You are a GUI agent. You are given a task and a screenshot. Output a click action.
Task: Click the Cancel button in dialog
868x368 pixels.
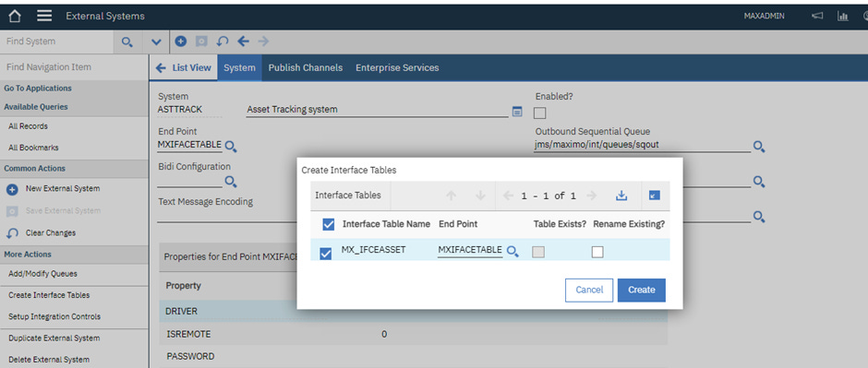[589, 291]
